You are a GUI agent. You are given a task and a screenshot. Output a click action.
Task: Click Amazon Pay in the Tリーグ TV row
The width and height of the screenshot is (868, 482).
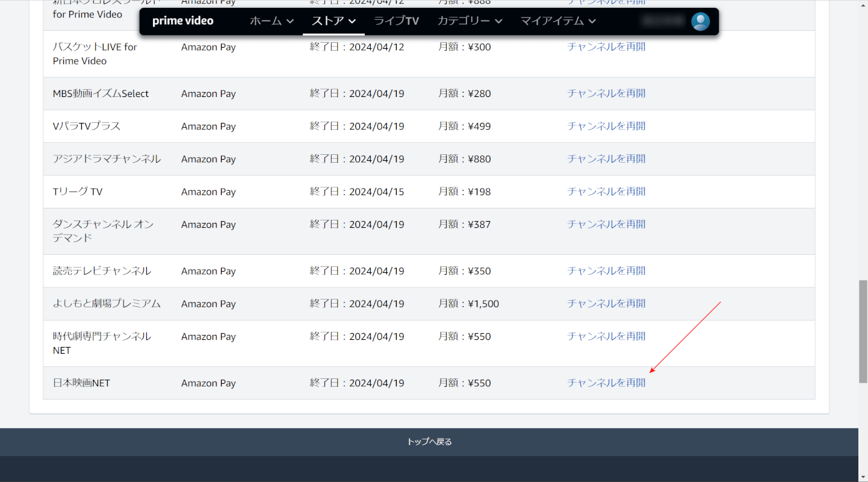coord(208,192)
